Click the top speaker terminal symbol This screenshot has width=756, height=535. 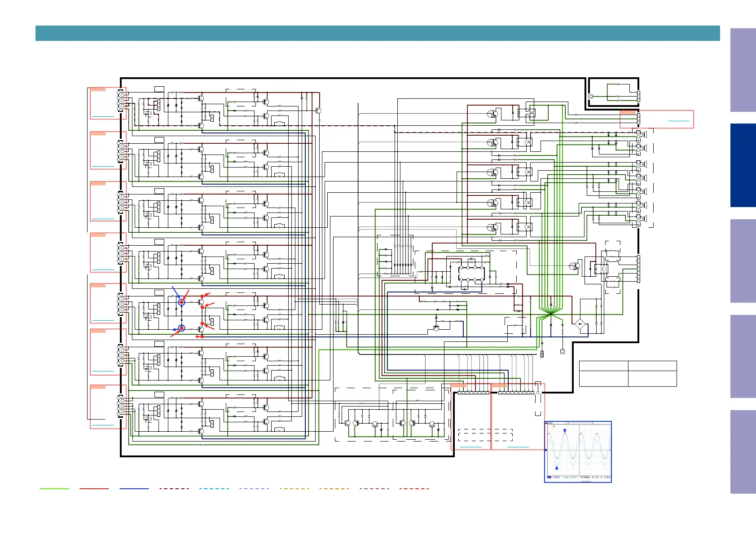[642, 135]
